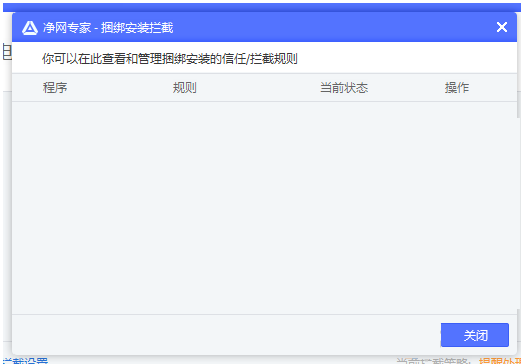Close the 捆绑安装拦截 dialog with X

(x=502, y=27)
